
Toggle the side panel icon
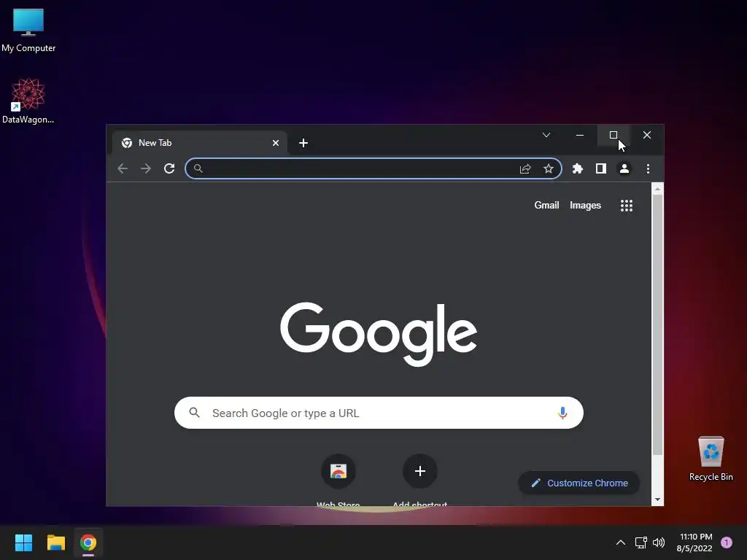pyautogui.click(x=601, y=168)
